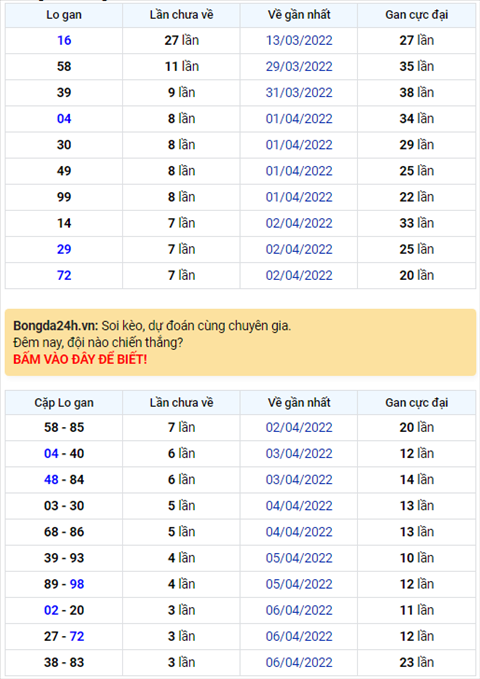Click 'Lần chưa về' header in top table

[182, 15]
